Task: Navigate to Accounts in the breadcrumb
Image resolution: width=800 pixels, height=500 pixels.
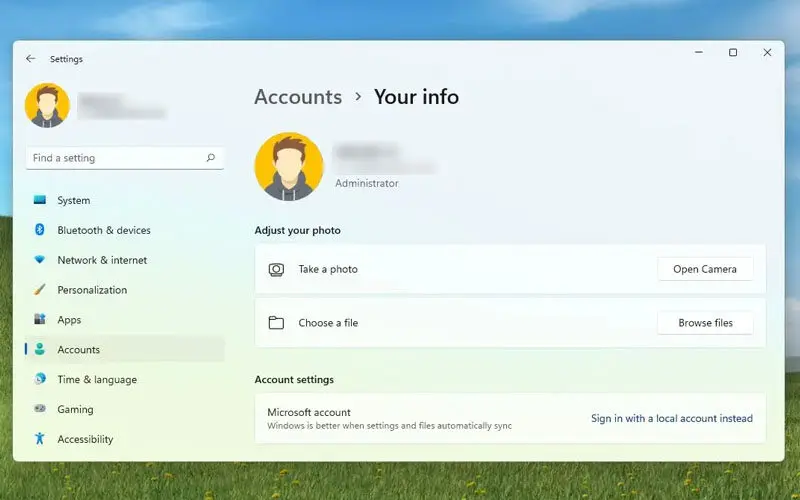Action: click(298, 97)
